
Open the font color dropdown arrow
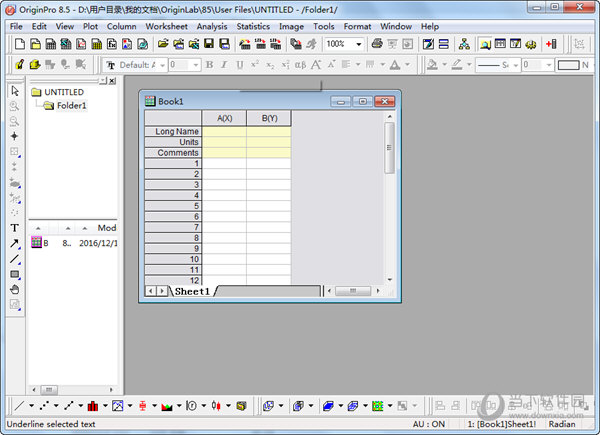(408, 65)
